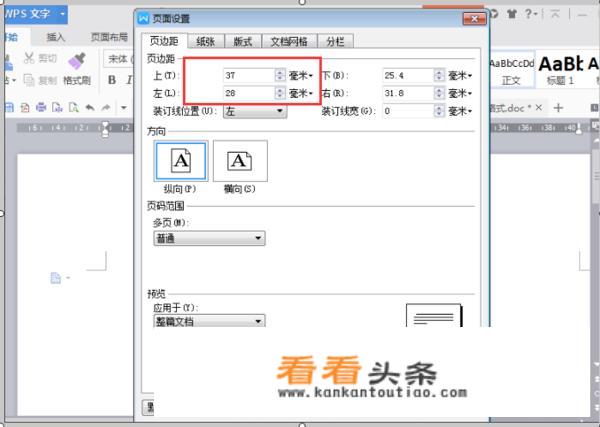Open the left margin 毫米 unit dropdown

[301, 93]
